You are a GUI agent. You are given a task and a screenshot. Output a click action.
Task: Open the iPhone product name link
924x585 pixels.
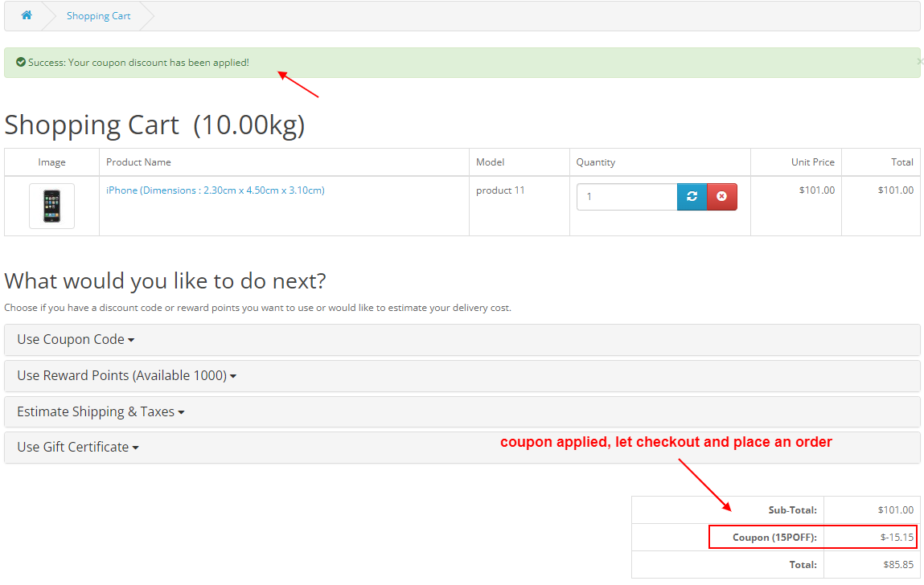pyautogui.click(x=215, y=190)
